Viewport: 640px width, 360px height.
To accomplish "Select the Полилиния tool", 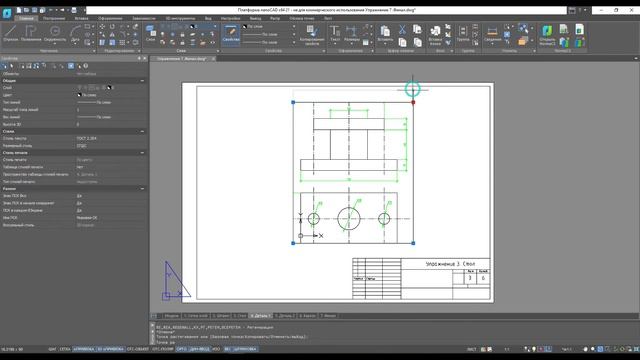I will pyautogui.click(x=31, y=33).
